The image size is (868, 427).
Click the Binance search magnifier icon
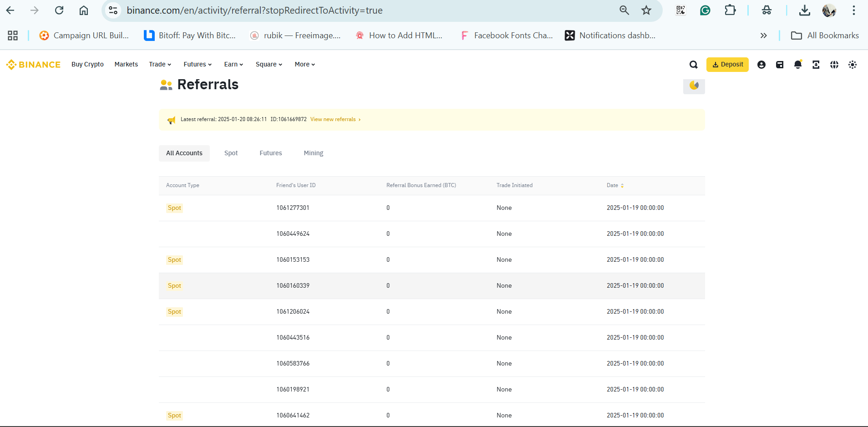point(693,65)
